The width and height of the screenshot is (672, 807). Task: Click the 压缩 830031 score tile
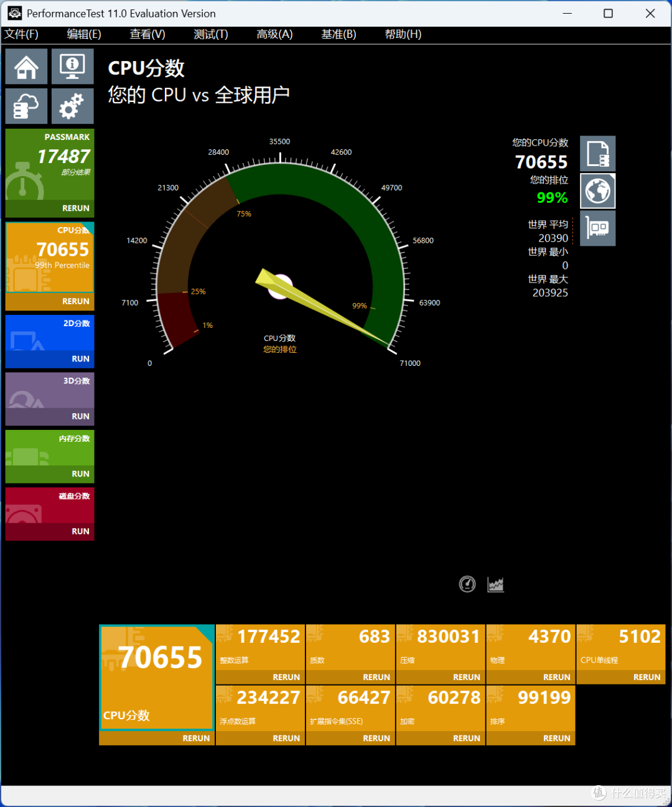[x=441, y=647]
